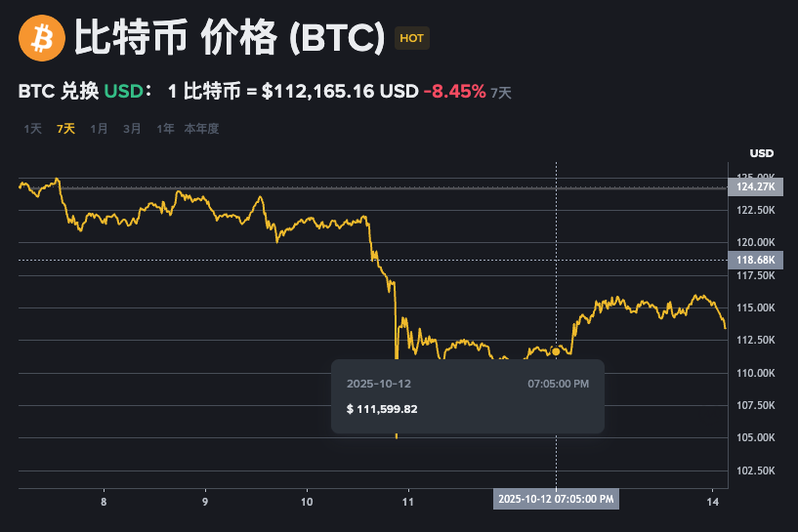Click the HOT badge next to the title

(x=412, y=38)
